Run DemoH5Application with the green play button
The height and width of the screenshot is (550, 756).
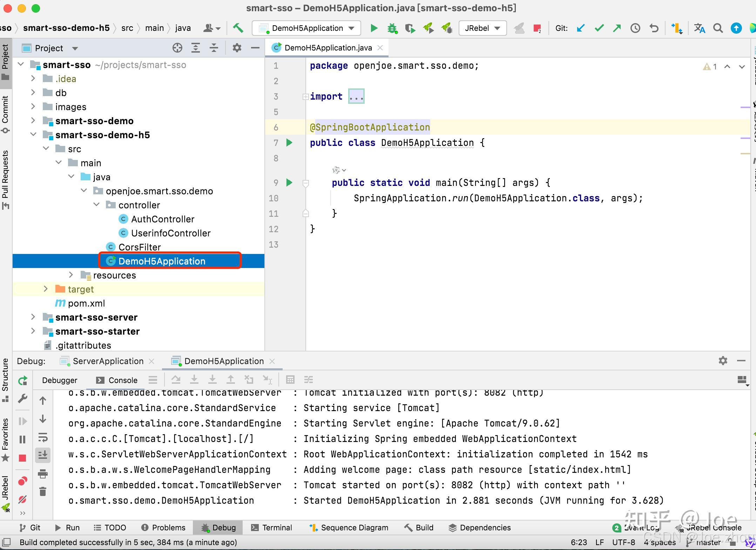[x=374, y=28]
